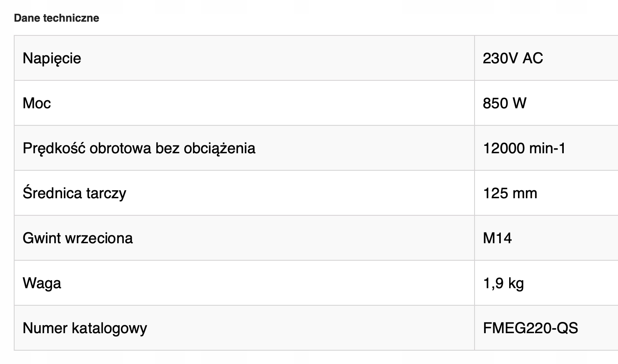Select the 'Moc' row label

click(x=37, y=103)
